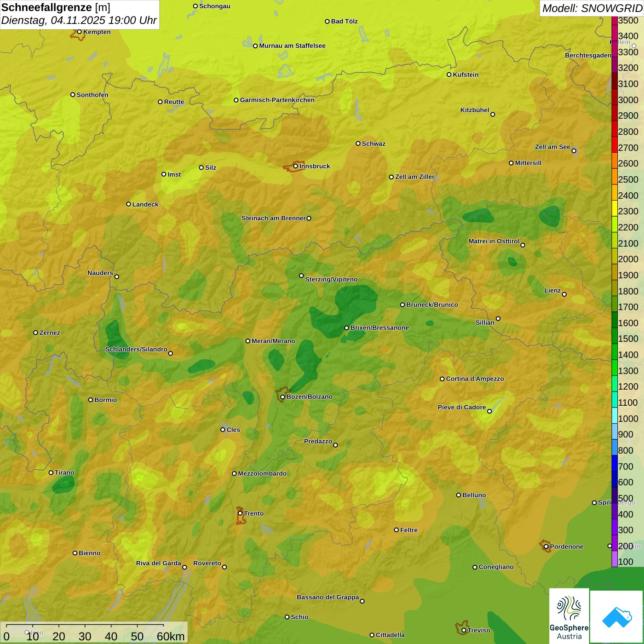Pick the red 2700 legend swatch
This screenshot has width=644, height=644.
[x=615, y=144]
